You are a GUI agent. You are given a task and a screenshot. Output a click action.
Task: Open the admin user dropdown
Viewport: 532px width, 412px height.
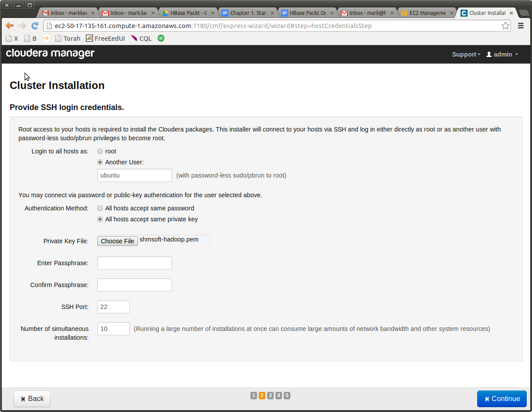(502, 54)
